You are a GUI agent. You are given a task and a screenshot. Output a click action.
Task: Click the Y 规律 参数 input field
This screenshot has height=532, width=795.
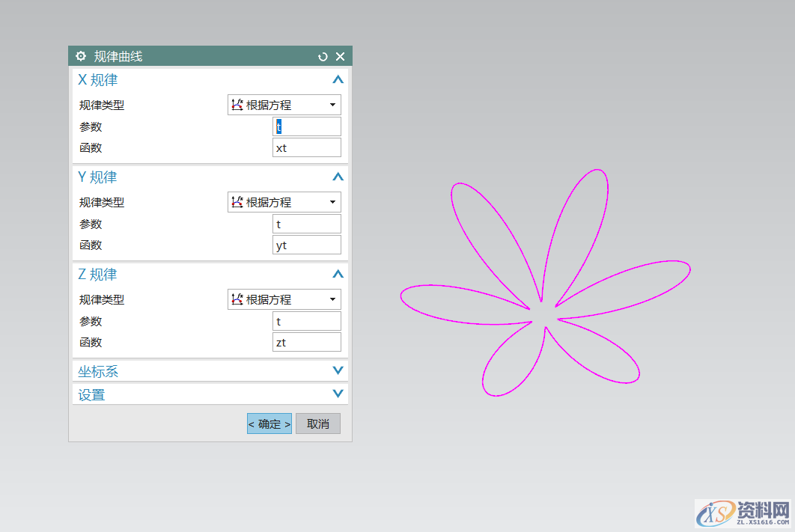pos(307,224)
